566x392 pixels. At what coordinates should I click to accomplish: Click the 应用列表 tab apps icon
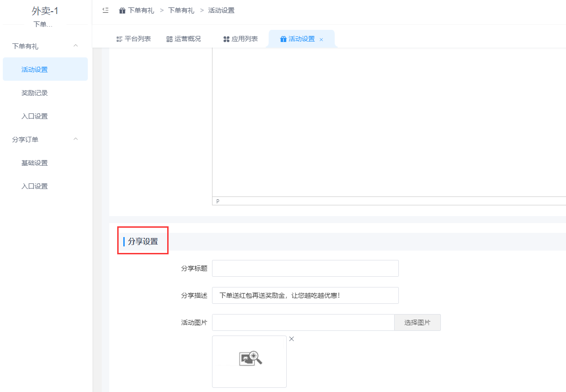[226, 39]
